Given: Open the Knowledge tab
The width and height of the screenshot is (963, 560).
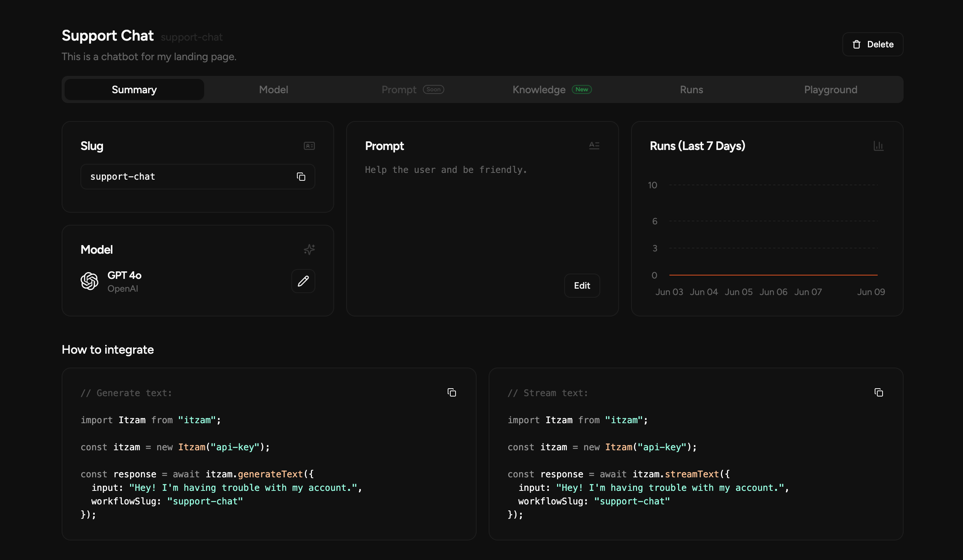Looking at the screenshot, I should coord(539,89).
